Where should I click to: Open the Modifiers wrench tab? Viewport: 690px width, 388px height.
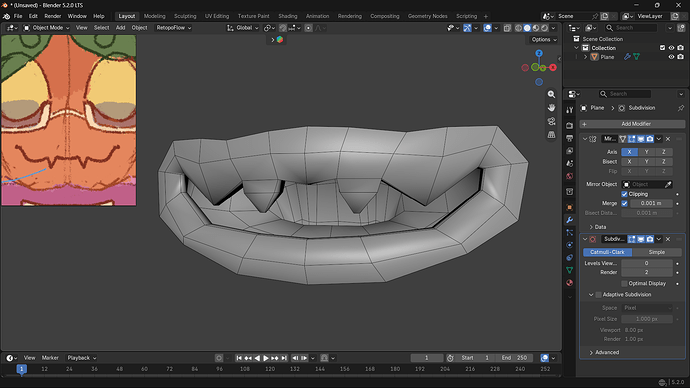[x=569, y=220]
